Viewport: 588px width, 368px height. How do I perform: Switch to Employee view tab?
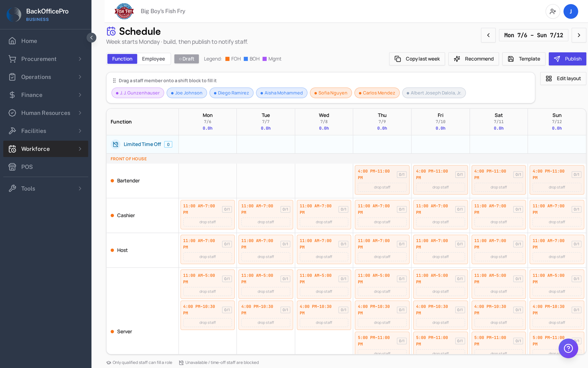154,59
